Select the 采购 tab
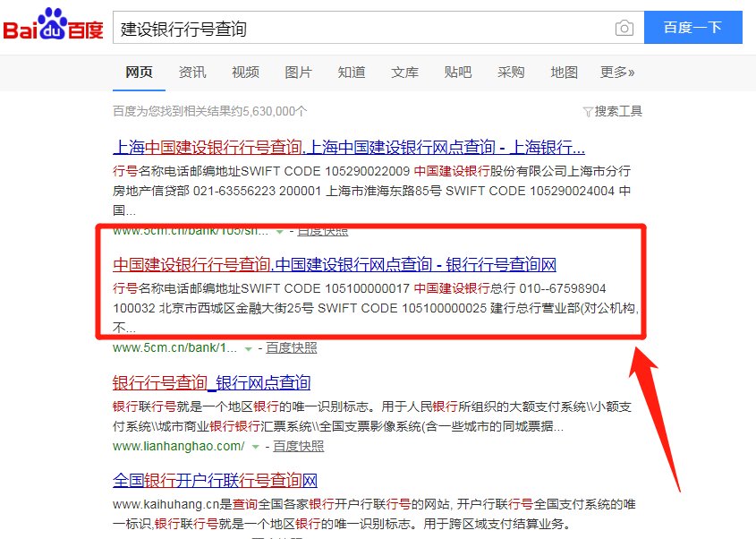Screen dimensions: 756x539 (511, 73)
